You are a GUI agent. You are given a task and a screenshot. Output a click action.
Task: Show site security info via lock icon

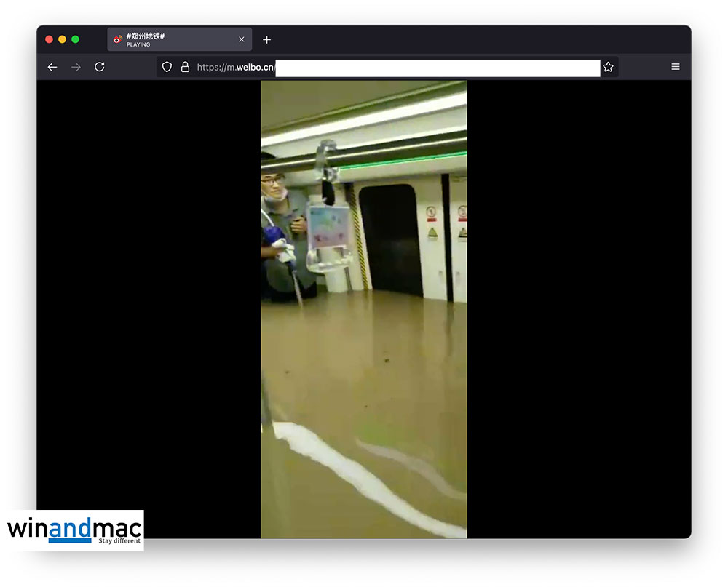[185, 67]
